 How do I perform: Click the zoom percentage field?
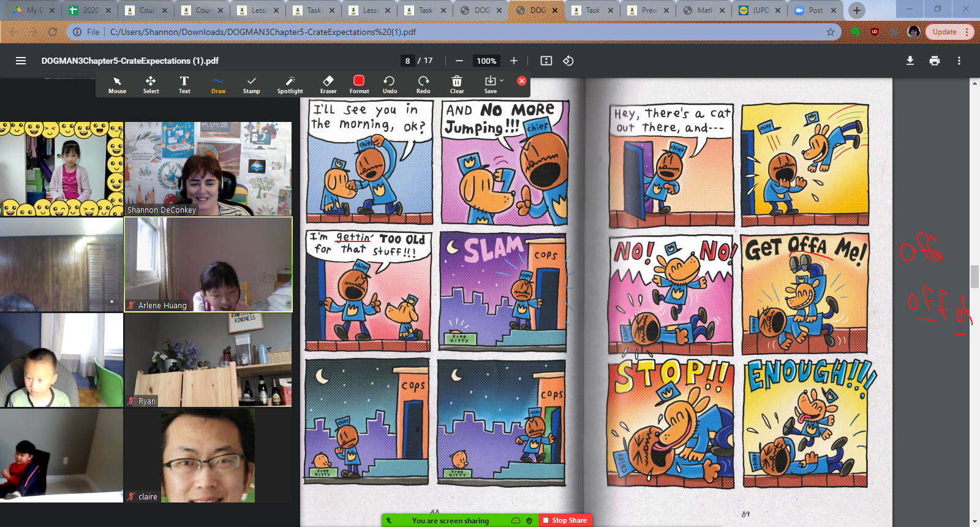click(486, 61)
